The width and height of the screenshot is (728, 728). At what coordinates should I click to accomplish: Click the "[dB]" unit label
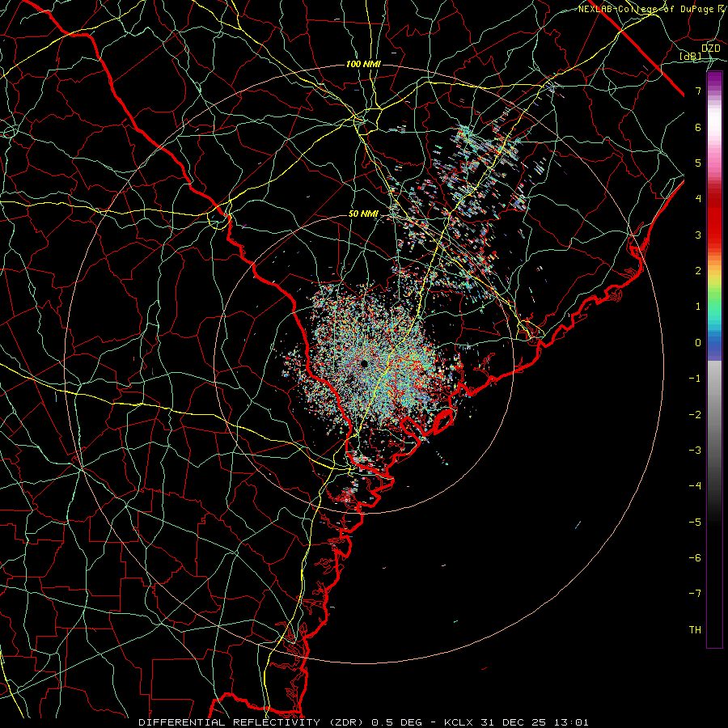click(x=691, y=56)
